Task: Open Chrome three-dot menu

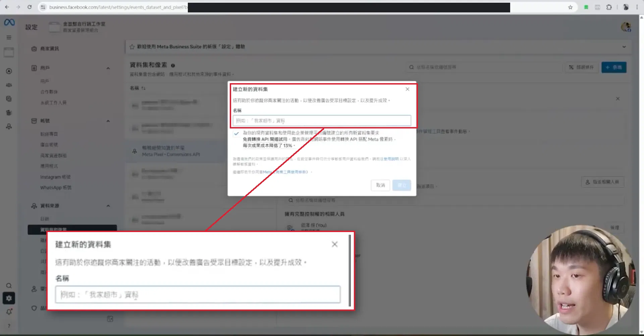Action: [637, 7]
